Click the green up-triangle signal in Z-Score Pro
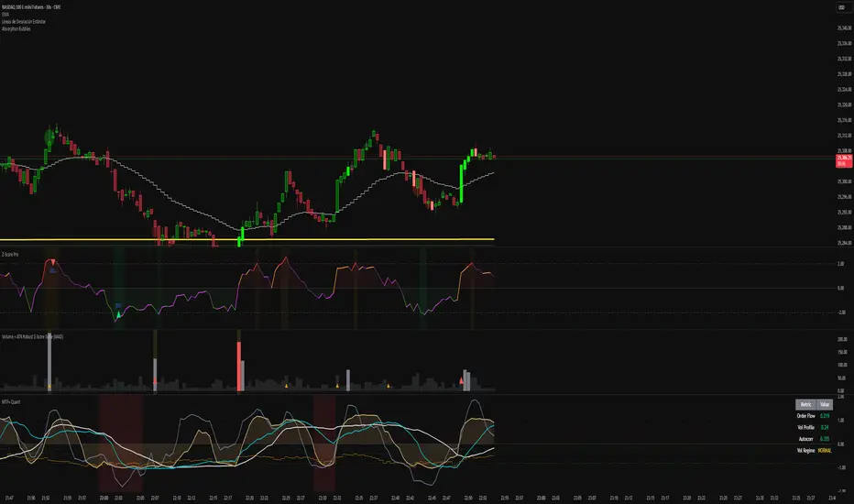This screenshot has height=504, width=854. pyautogui.click(x=119, y=314)
